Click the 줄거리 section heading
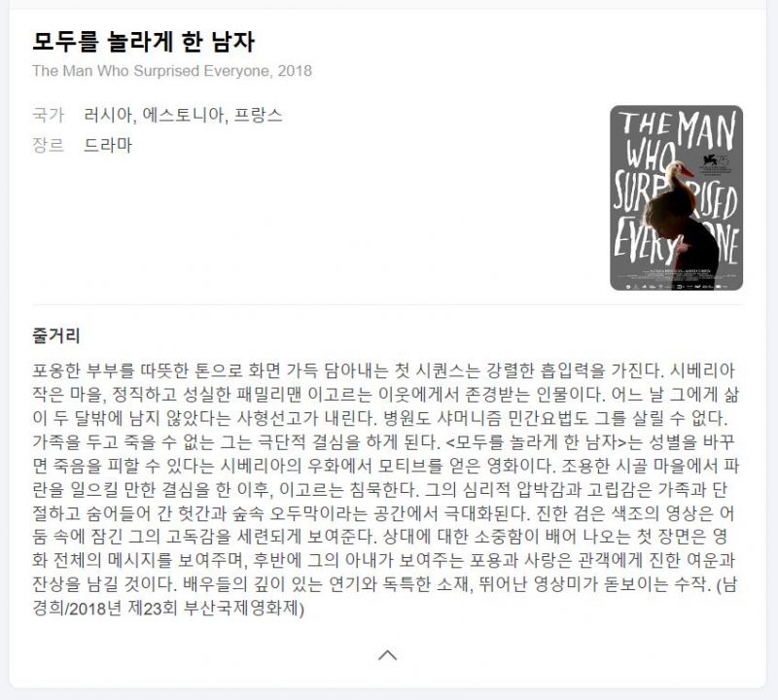 [56, 335]
